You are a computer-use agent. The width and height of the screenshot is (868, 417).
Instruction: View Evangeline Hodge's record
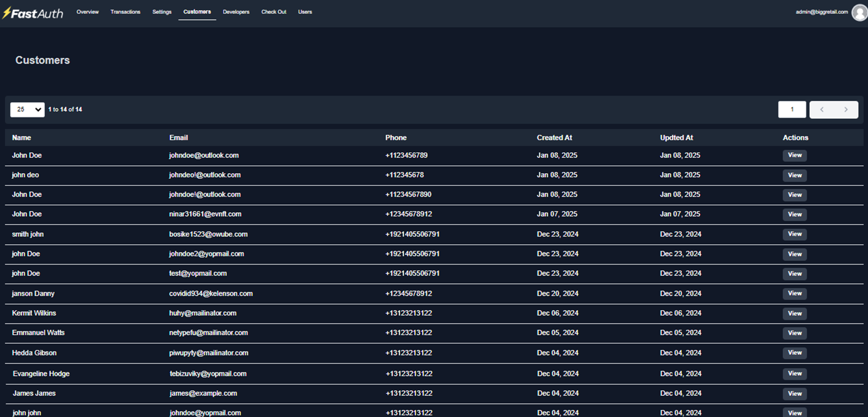pos(794,374)
